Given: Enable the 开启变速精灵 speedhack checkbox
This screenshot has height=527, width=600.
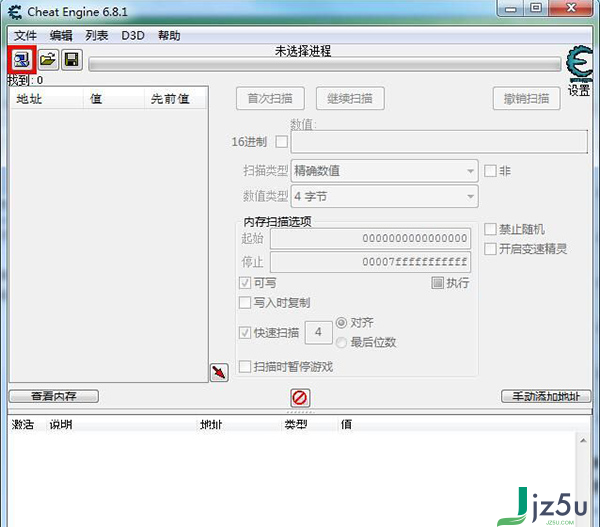Looking at the screenshot, I should [490, 249].
